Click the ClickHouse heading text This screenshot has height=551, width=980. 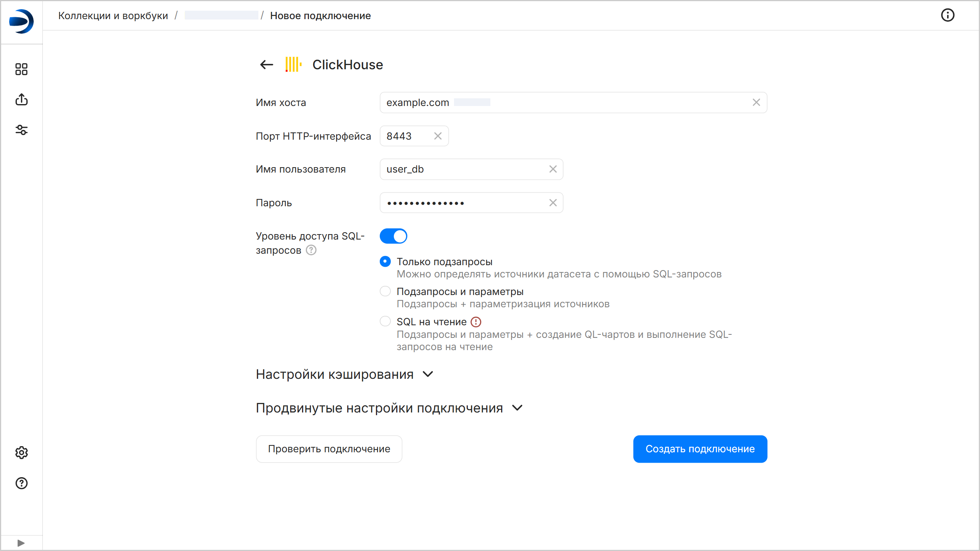click(x=348, y=65)
